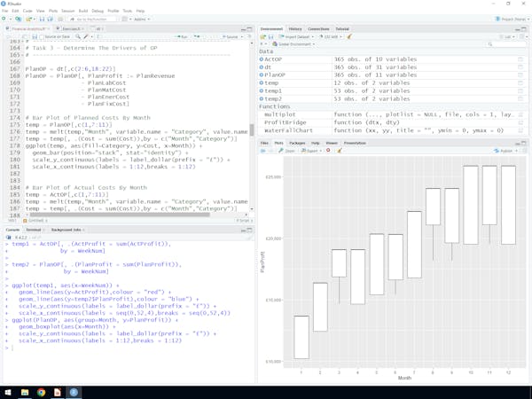This screenshot has width=532, height=399.
Task: Open the Code menu
Action: 27,11
